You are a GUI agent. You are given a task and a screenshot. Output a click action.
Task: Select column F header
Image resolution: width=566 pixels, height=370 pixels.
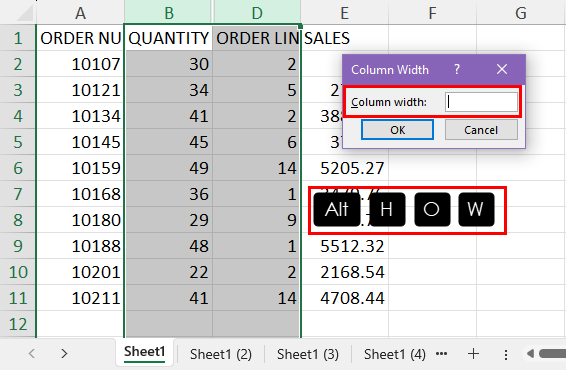click(x=432, y=13)
